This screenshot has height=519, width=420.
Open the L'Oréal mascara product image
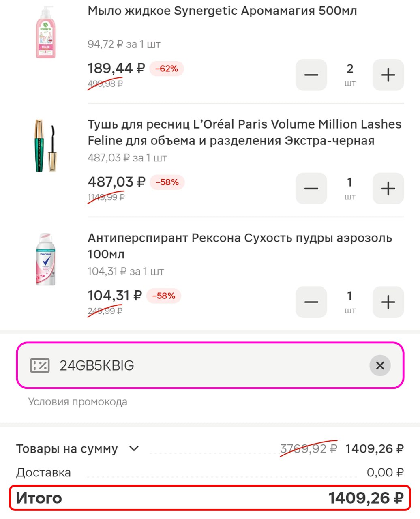pos(45,145)
